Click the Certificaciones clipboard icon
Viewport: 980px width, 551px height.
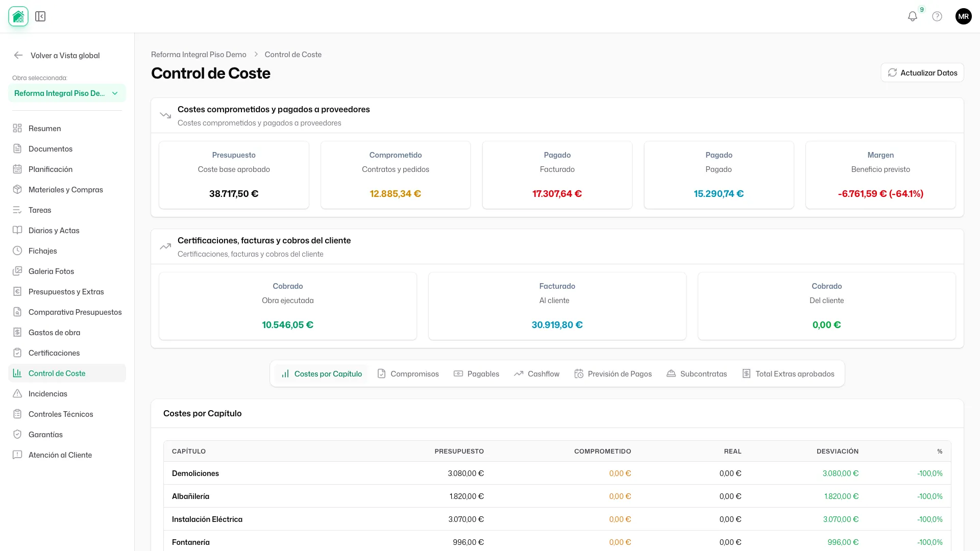tap(17, 353)
